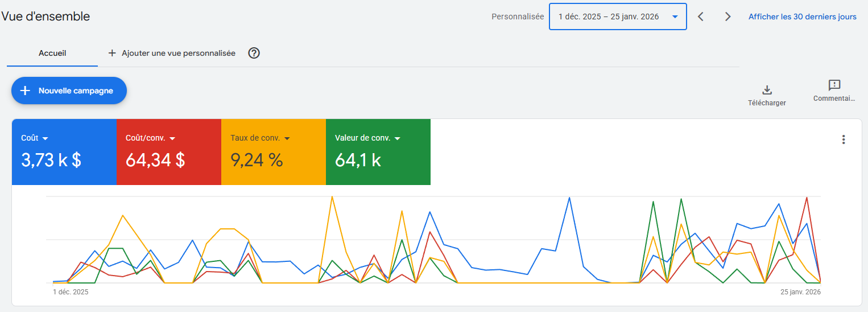Click the plus icon in Nouvelle campagne
The image size is (868, 312).
pos(25,91)
